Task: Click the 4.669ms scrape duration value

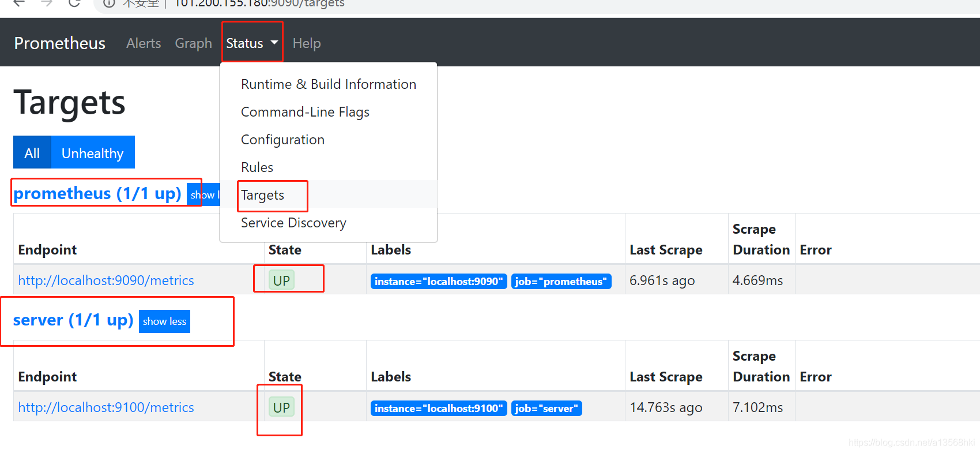Action: click(x=757, y=280)
